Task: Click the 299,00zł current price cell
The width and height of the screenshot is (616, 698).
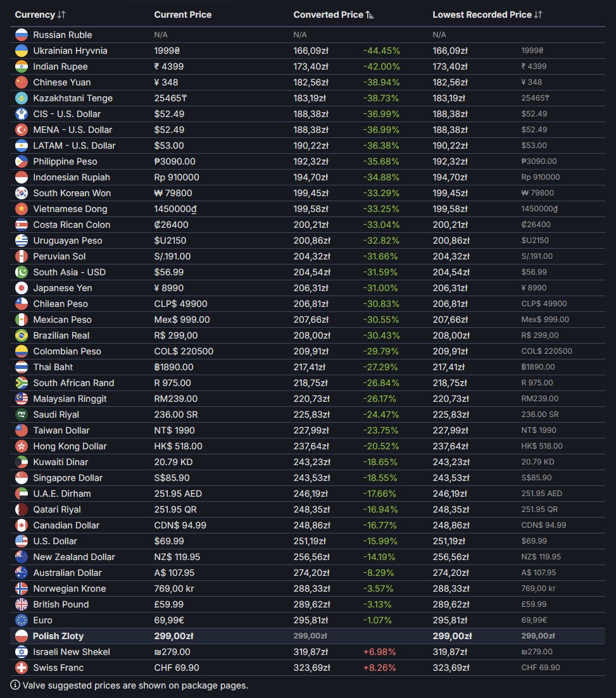Action: tap(173, 636)
